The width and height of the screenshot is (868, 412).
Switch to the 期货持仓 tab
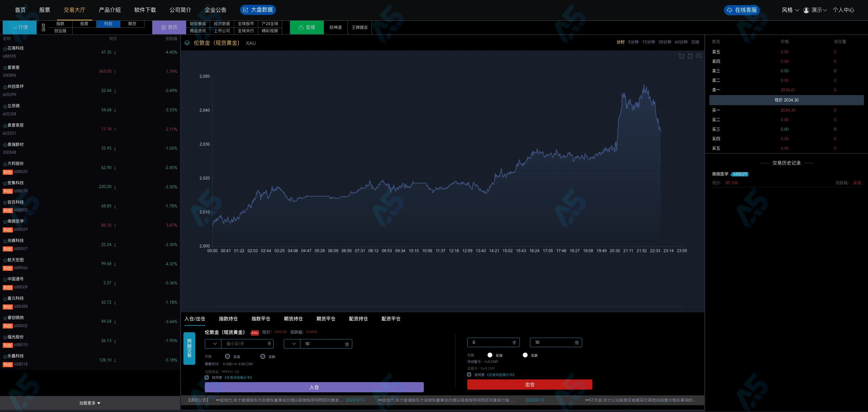click(293, 319)
